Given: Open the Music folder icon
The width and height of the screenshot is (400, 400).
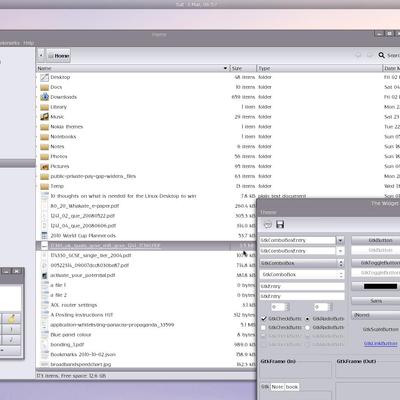Looking at the screenshot, I should 44,117.
